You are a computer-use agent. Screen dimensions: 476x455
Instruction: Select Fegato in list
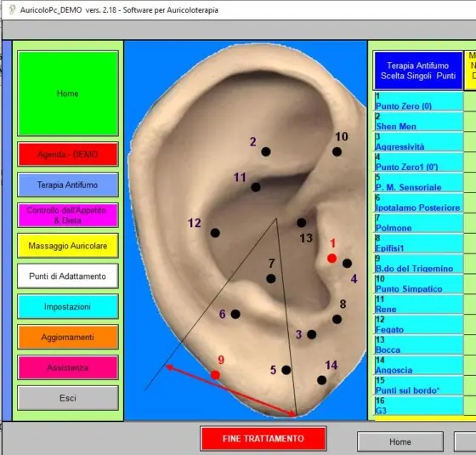coord(418,325)
